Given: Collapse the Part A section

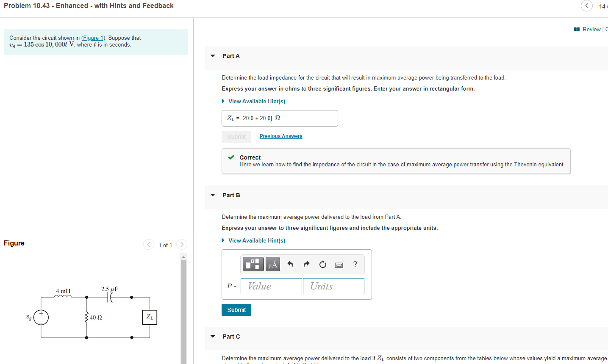Looking at the screenshot, I should (x=213, y=55).
